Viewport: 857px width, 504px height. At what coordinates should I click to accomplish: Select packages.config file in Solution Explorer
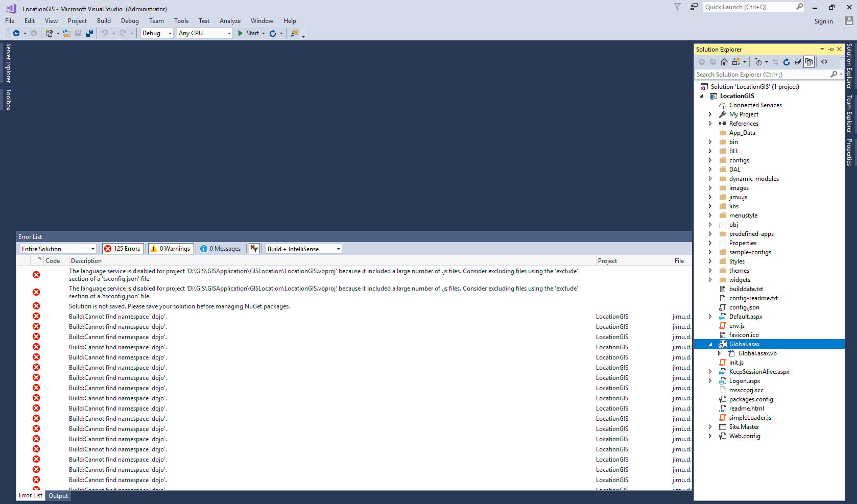751,399
